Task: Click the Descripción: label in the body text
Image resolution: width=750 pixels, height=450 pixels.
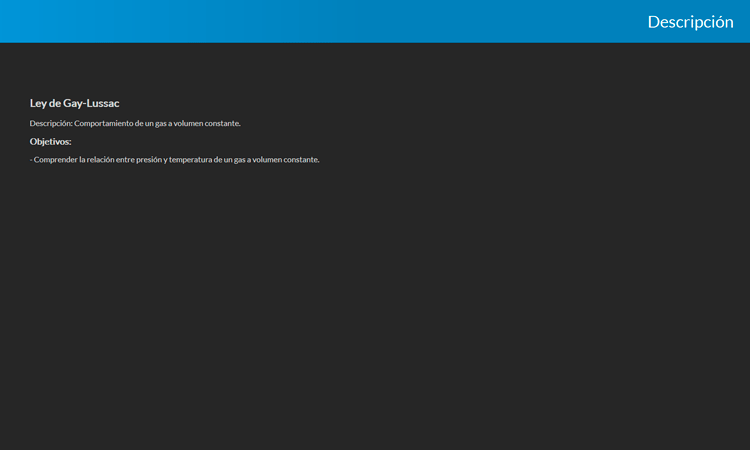Action: click(x=51, y=123)
